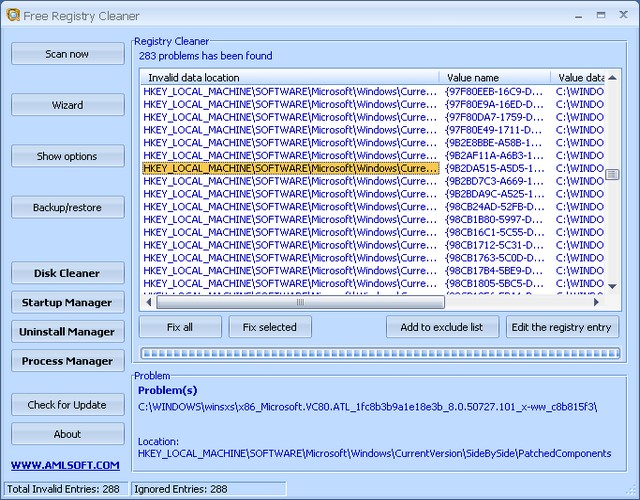Click Check for Update

tap(68, 404)
